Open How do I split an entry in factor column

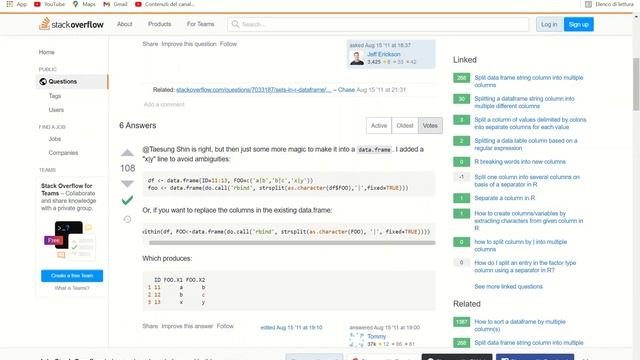pos(525,267)
